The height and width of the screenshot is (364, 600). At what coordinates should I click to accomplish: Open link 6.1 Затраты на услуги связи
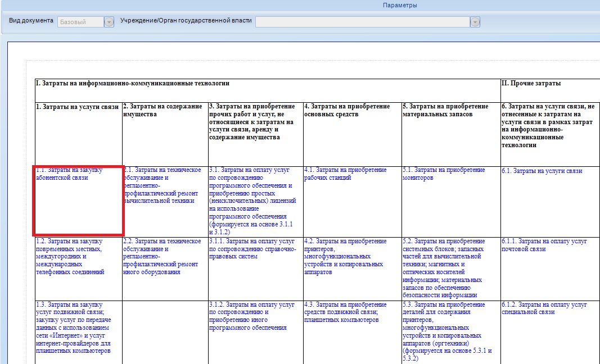pos(542,171)
